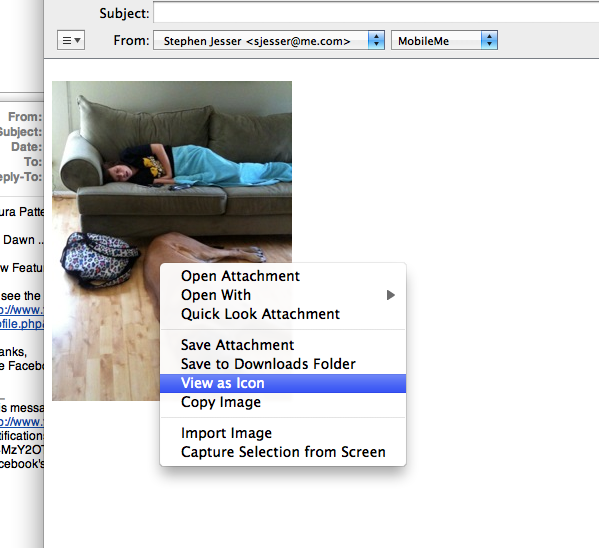Choose Open Attachment from context menu
The width and height of the screenshot is (599, 548).
283,276
